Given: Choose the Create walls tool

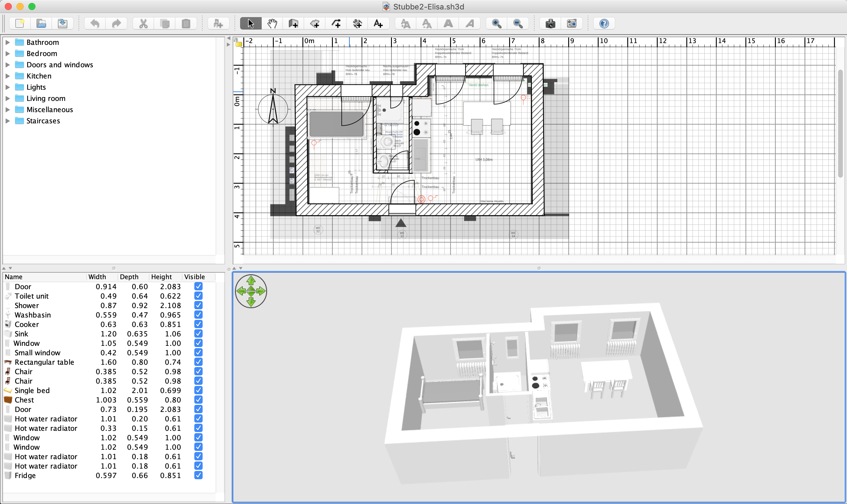Looking at the screenshot, I should click(293, 23).
